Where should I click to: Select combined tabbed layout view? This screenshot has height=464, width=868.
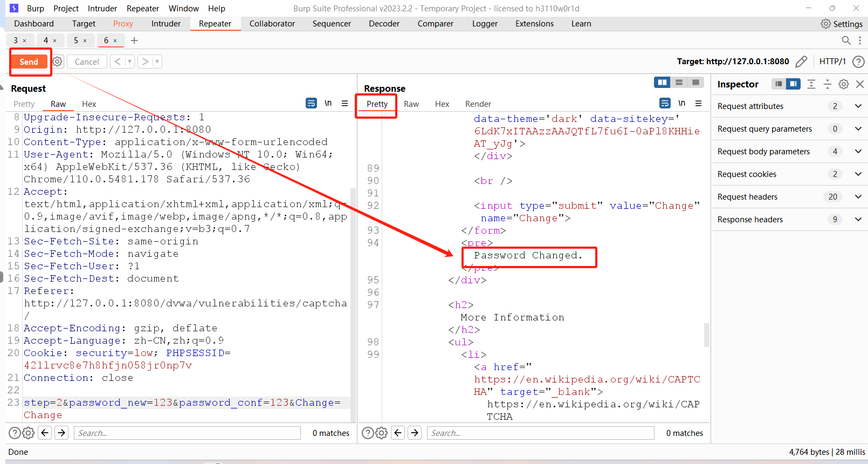pyautogui.click(x=695, y=82)
